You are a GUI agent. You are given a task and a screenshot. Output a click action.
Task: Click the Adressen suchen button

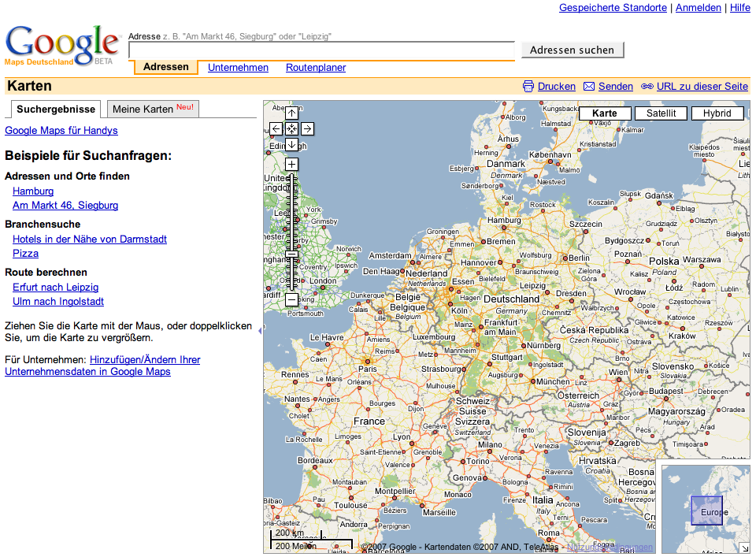573,50
